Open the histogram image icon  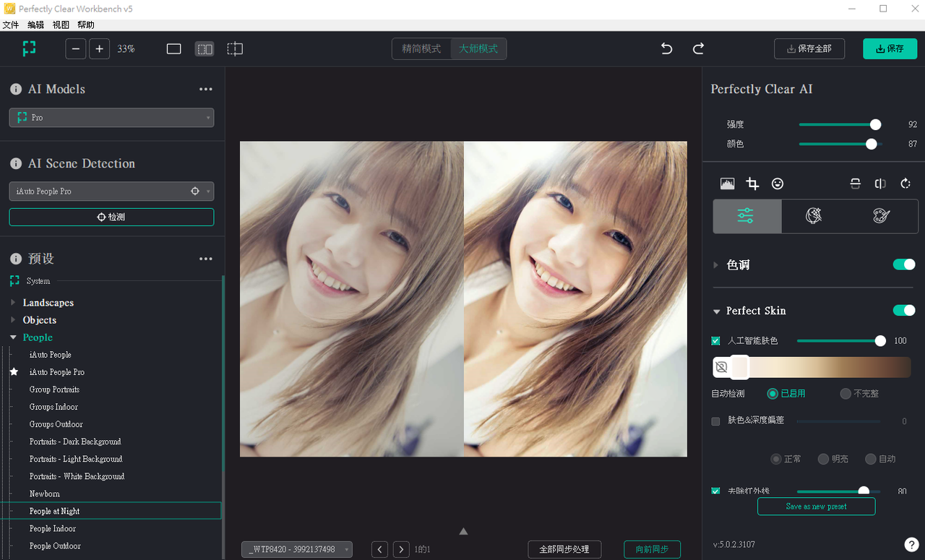pos(727,184)
